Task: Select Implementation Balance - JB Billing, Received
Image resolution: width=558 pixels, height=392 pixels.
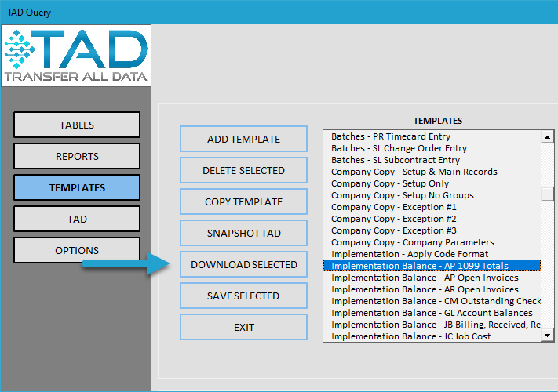Action: (x=432, y=324)
